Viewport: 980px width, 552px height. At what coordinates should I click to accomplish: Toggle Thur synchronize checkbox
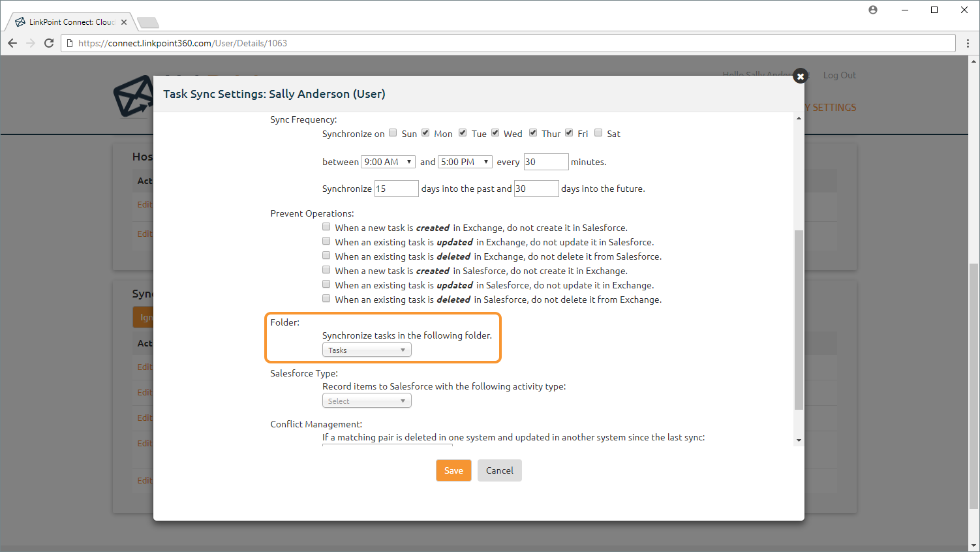coord(533,133)
